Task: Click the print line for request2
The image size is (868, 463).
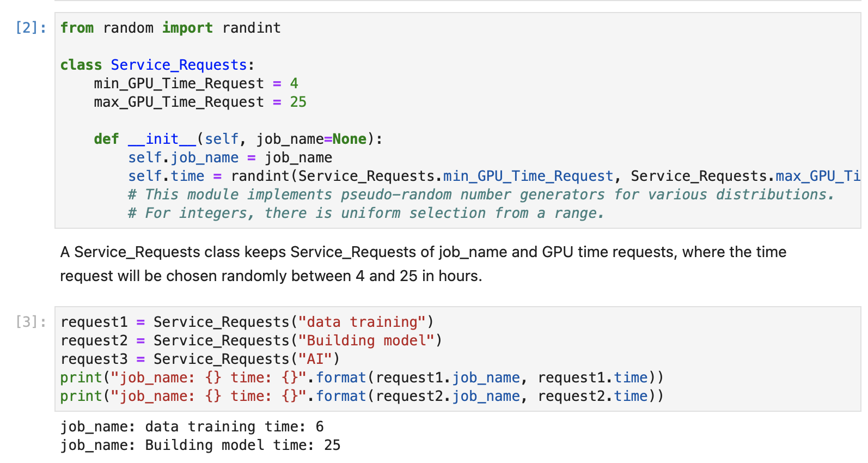Action: [362, 396]
